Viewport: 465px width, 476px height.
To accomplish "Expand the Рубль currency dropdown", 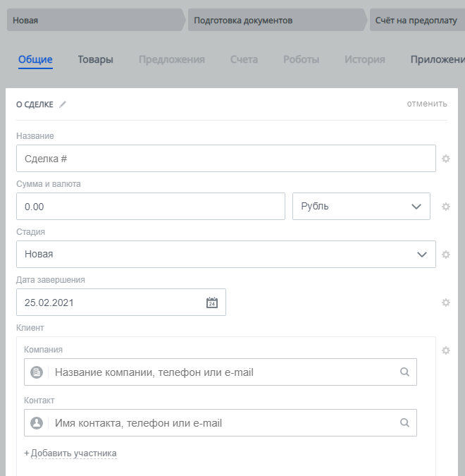I will click(361, 207).
